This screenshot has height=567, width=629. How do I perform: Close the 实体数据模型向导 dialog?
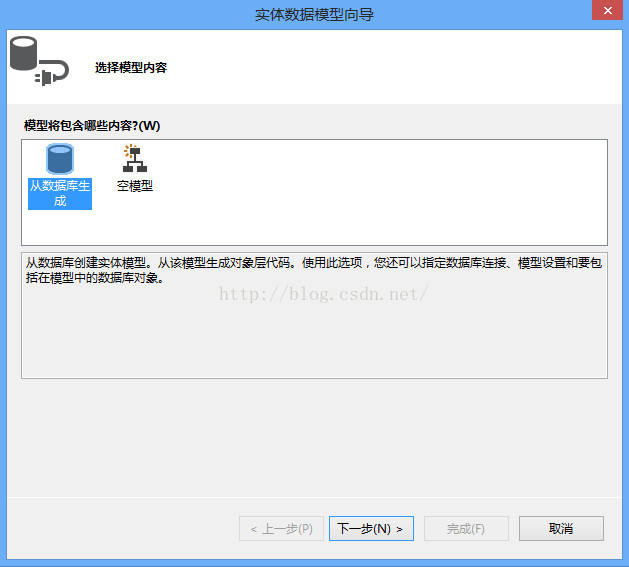(607, 10)
